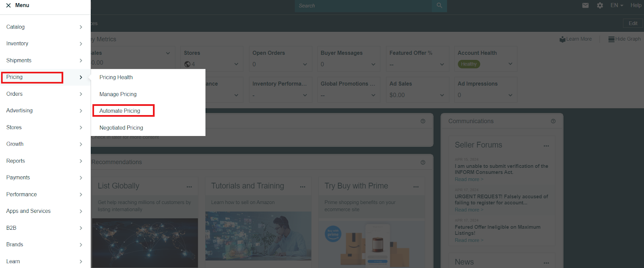Image resolution: width=644 pixels, height=268 pixels.
Task: Open help icon beside Communications heading
Action: pos(553,121)
